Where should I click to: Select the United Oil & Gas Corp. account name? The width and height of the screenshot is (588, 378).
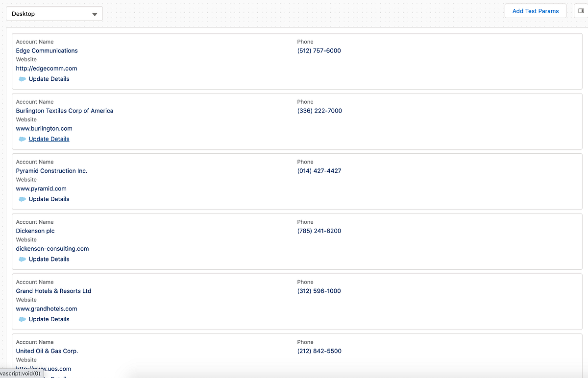coord(47,351)
